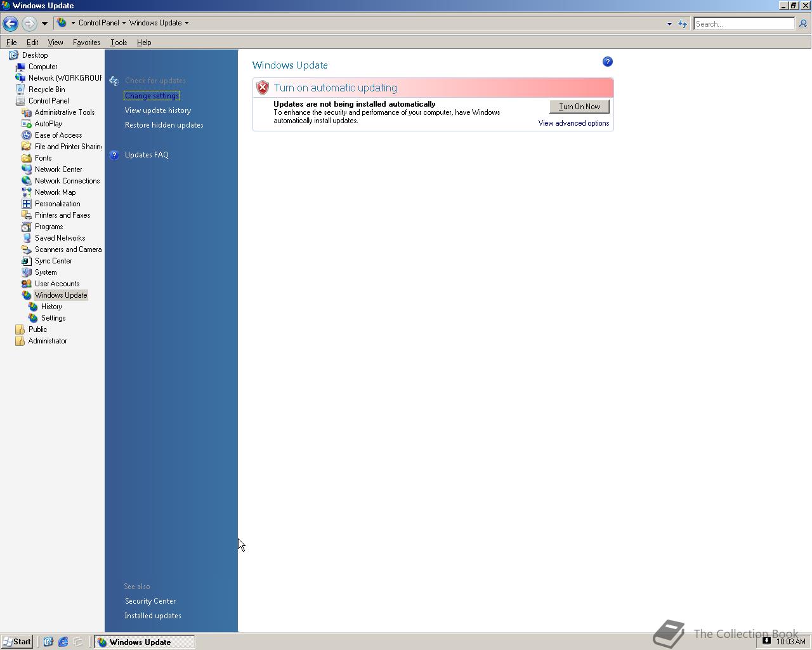Select the Recycle Bin icon
Image resolution: width=812 pixels, height=650 pixels.
pyautogui.click(x=20, y=90)
